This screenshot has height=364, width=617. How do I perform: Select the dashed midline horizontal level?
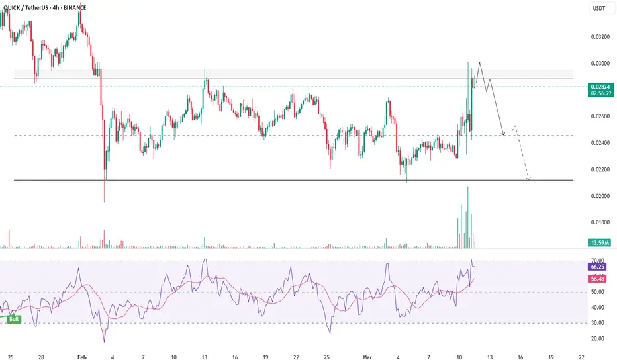coord(293,136)
